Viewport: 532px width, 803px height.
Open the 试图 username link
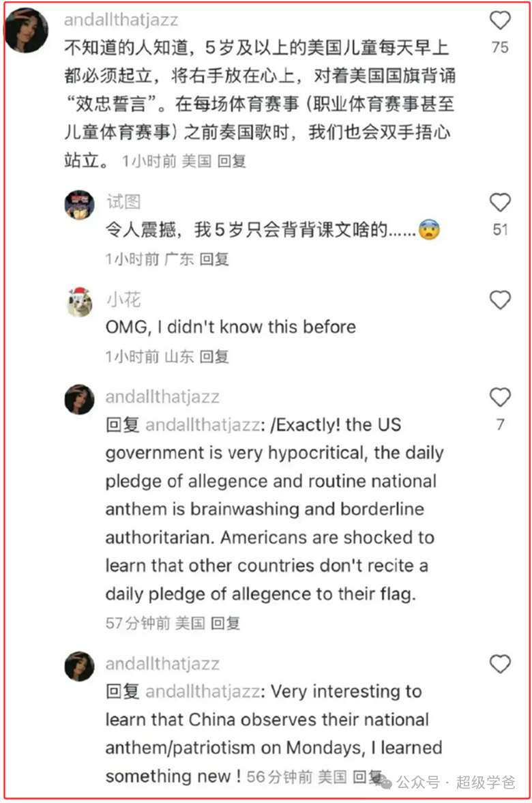click(x=123, y=202)
